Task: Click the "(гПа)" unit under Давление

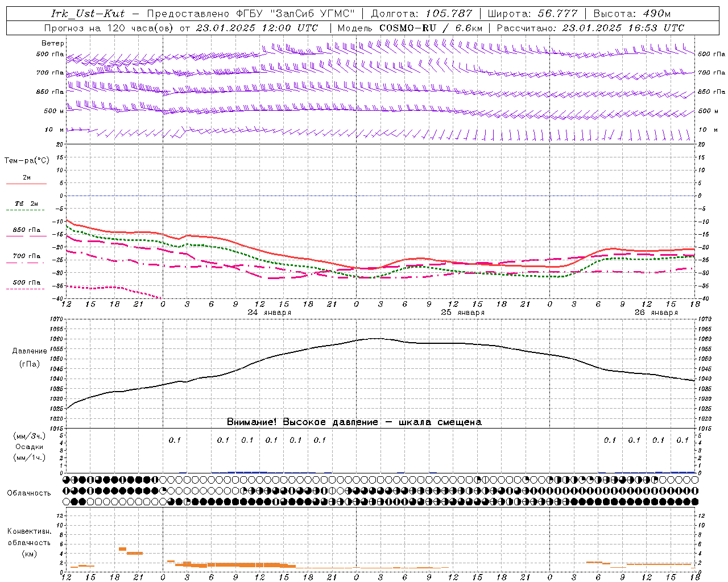Action: (30, 364)
